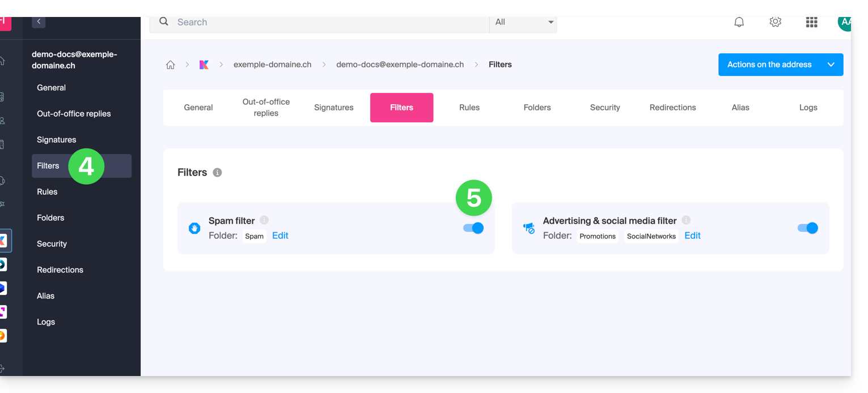Viewport: 868px width, 393px height.
Task: Switch to the Logs tab
Action: [808, 108]
